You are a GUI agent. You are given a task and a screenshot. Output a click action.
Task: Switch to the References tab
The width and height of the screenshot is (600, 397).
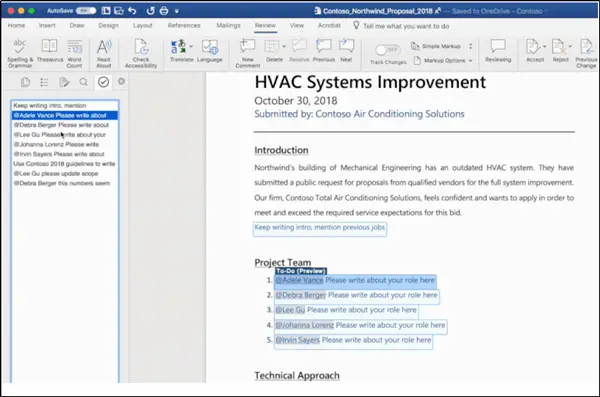tap(184, 26)
